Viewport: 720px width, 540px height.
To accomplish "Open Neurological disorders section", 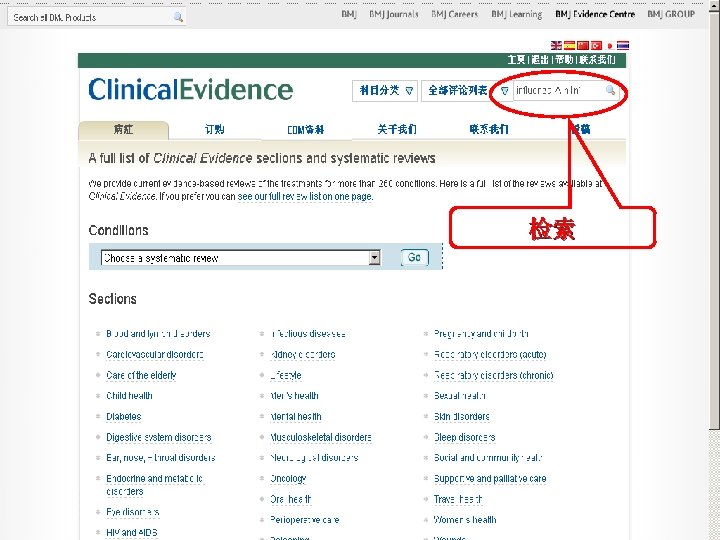I will (314, 458).
